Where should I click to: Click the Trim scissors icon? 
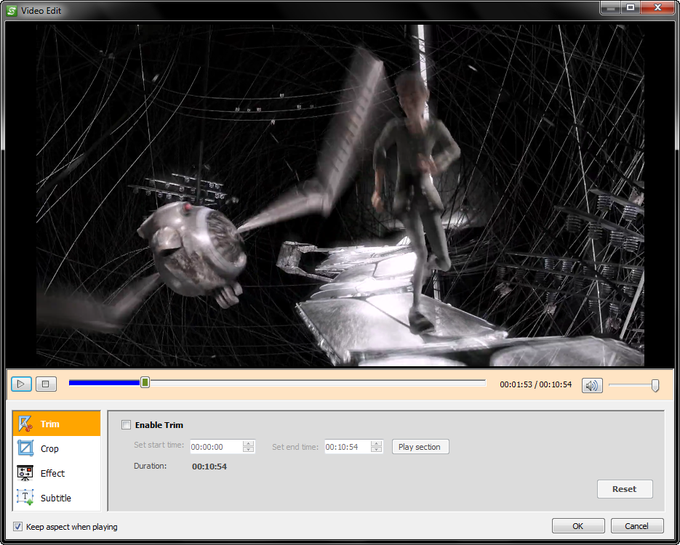[x=25, y=424]
